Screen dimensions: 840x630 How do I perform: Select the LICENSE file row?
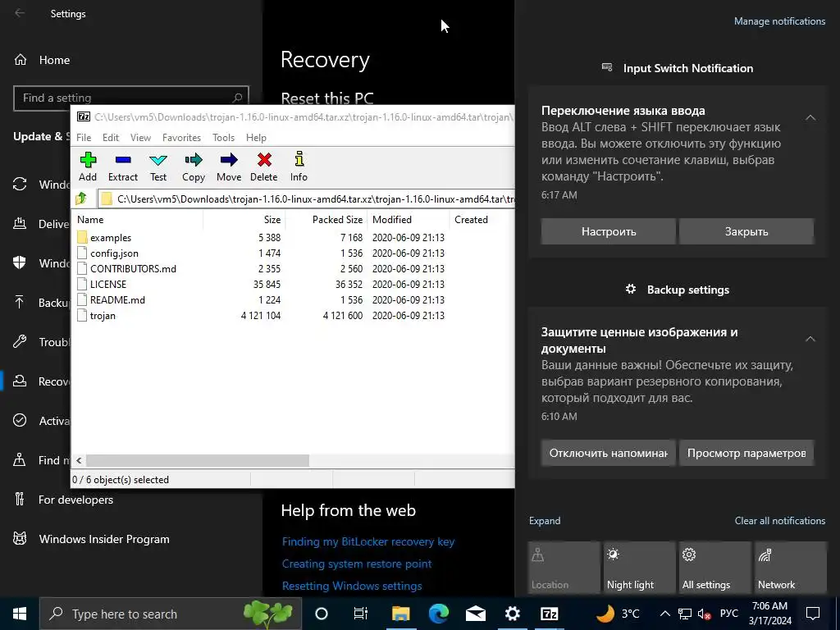tap(293, 285)
